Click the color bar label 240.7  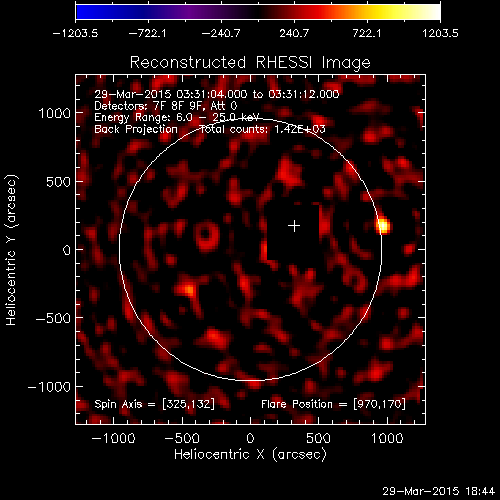[294, 33]
